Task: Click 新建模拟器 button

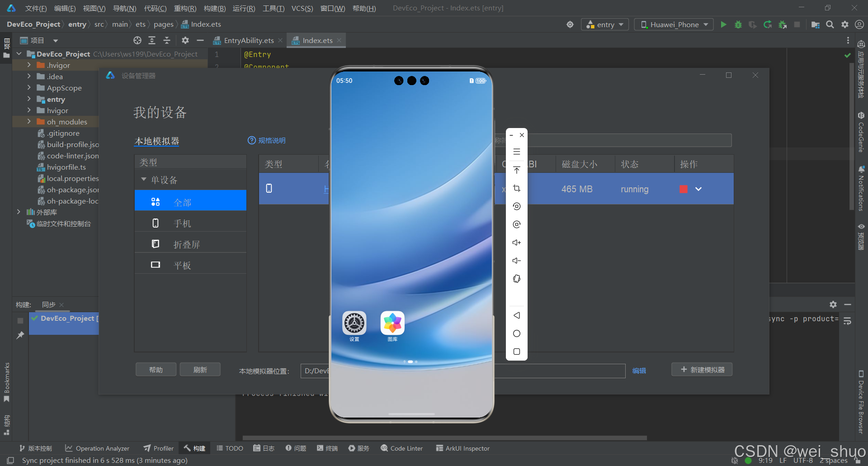Action: pyautogui.click(x=702, y=370)
